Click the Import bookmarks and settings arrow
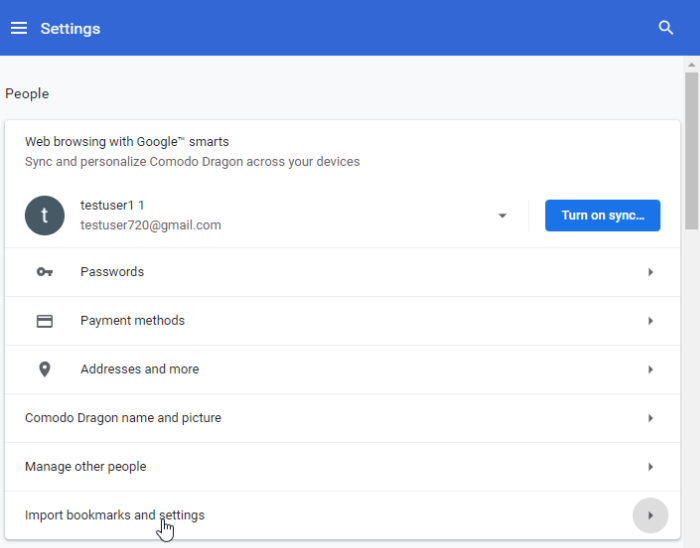The height and width of the screenshot is (548, 700). click(x=650, y=515)
